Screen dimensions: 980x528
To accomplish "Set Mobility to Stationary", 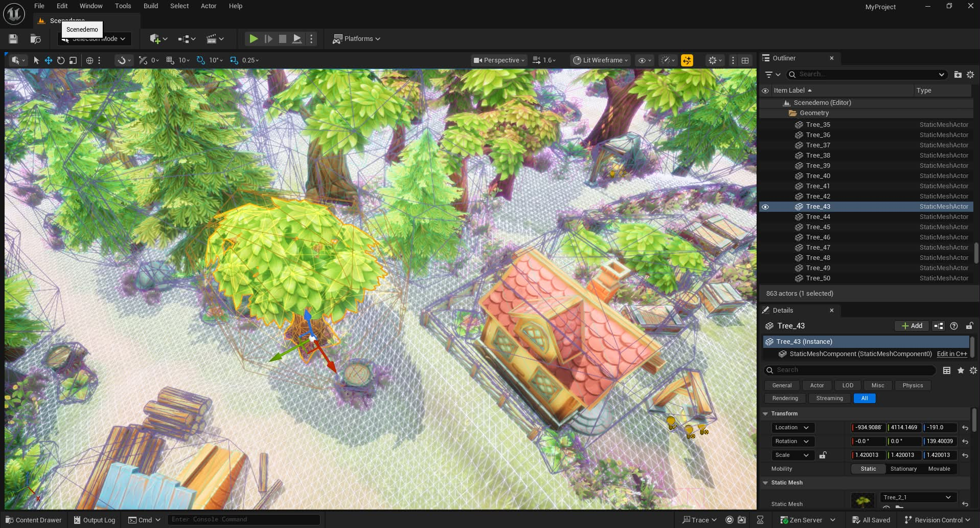I will 903,469.
